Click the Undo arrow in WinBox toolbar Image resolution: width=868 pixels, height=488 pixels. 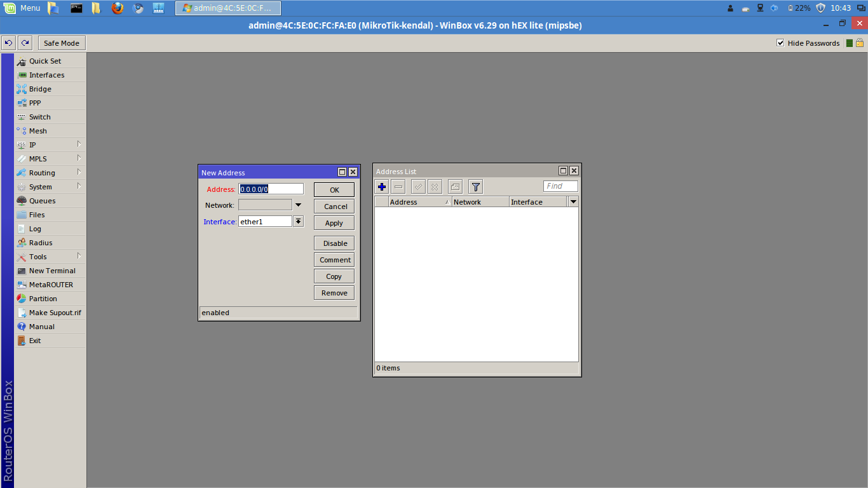click(8, 43)
